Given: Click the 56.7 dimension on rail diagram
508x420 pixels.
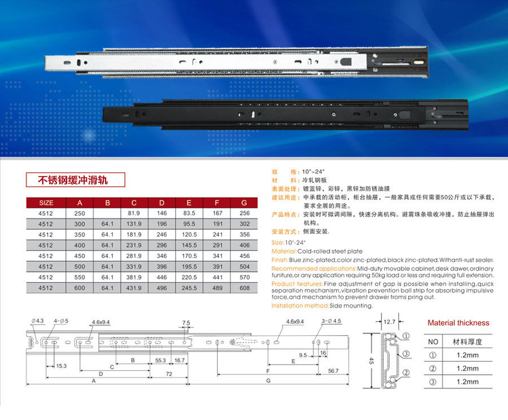Looking at the screenshot, I should [x=332, y=370].
